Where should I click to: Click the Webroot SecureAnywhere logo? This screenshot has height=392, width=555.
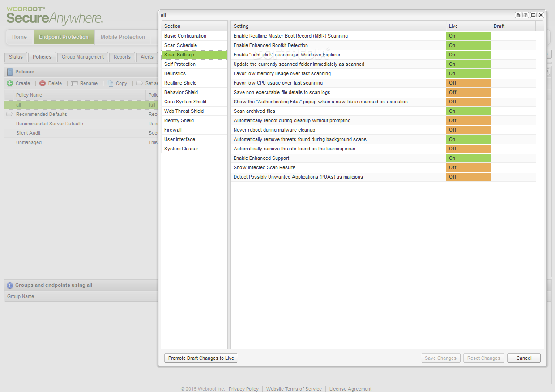(x=55, y=16)
